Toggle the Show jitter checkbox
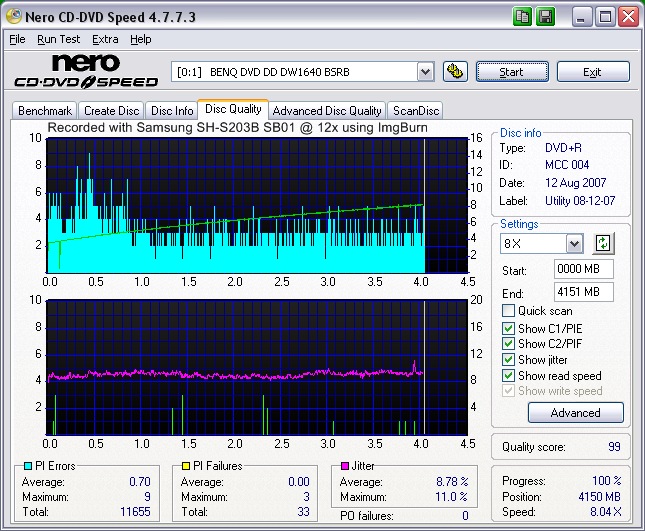This screenshot has width=645, height=531. [509, 360]
